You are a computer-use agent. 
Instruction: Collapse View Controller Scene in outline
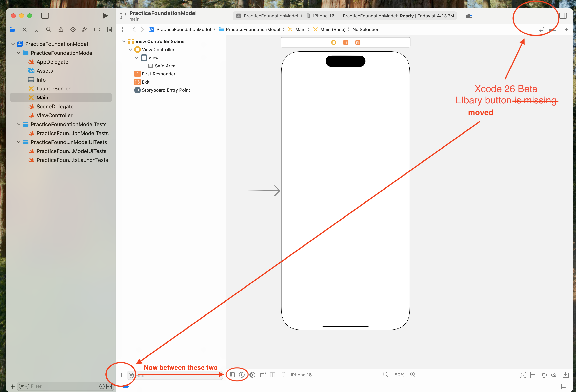[124, 41]
